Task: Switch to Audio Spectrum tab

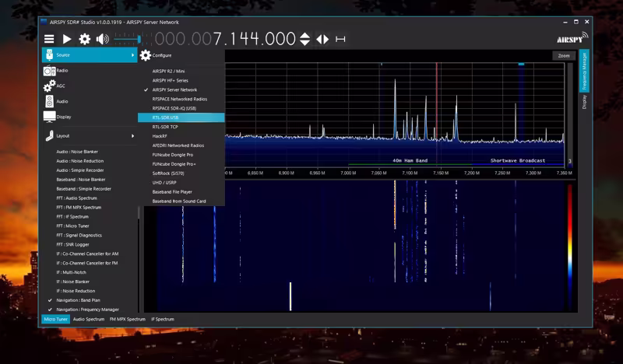Action: (89, 319)
